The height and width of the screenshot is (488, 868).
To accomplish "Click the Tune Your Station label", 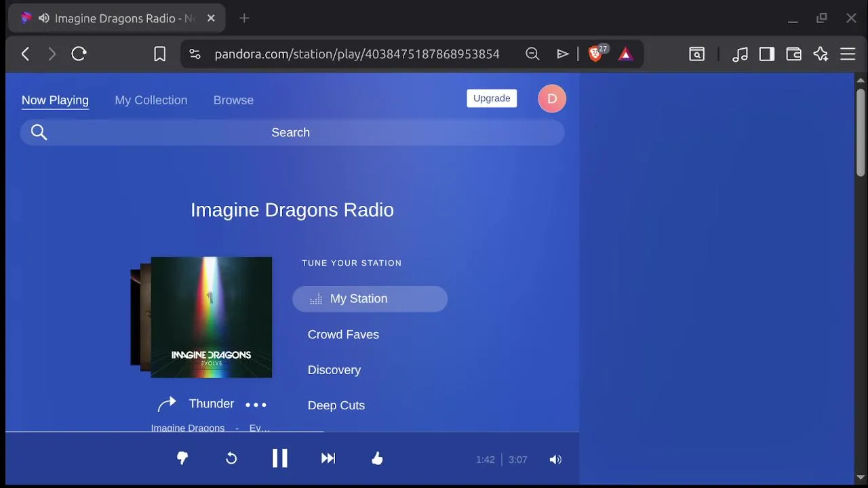I will tap(351, 263).
